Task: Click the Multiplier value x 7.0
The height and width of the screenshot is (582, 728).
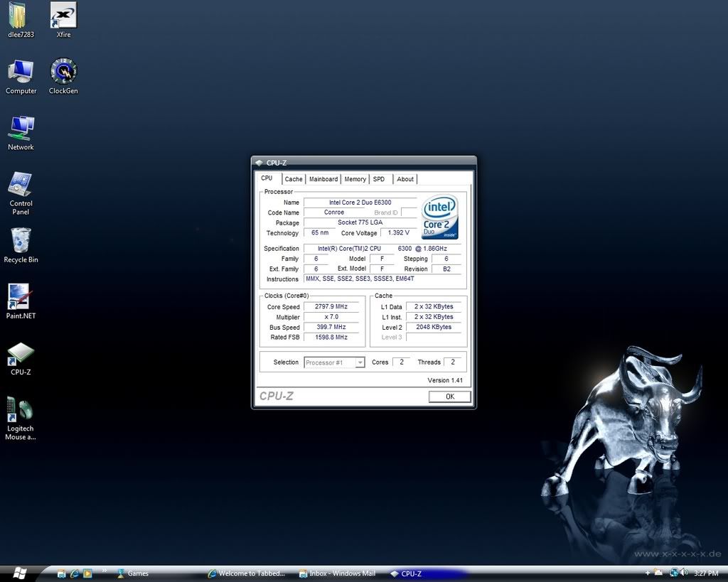Action: pyautogui.click(x=331, y=316)
